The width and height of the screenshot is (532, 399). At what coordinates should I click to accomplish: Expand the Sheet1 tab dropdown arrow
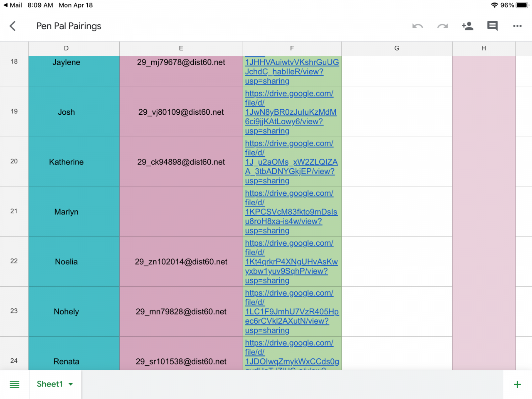(71, 384)
